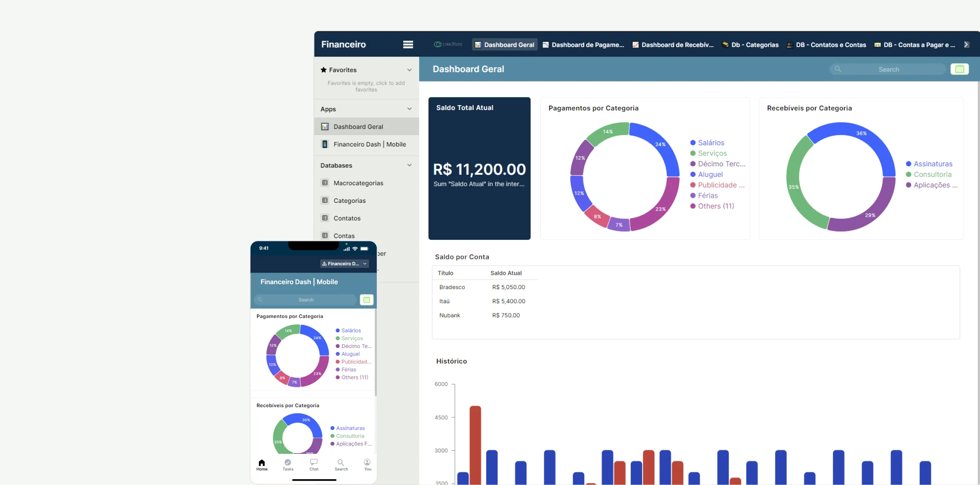The height and width of the screenshot is (485, 980).
Task: Select the Nubank row in Saldo por Conta
Action: [x=485, y=315]
